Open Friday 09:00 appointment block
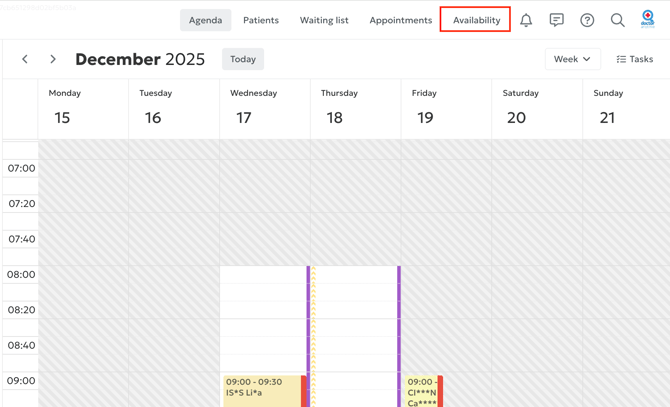Image resolution: width=670 pixels, height=407 pixels. tap(421, 390)
